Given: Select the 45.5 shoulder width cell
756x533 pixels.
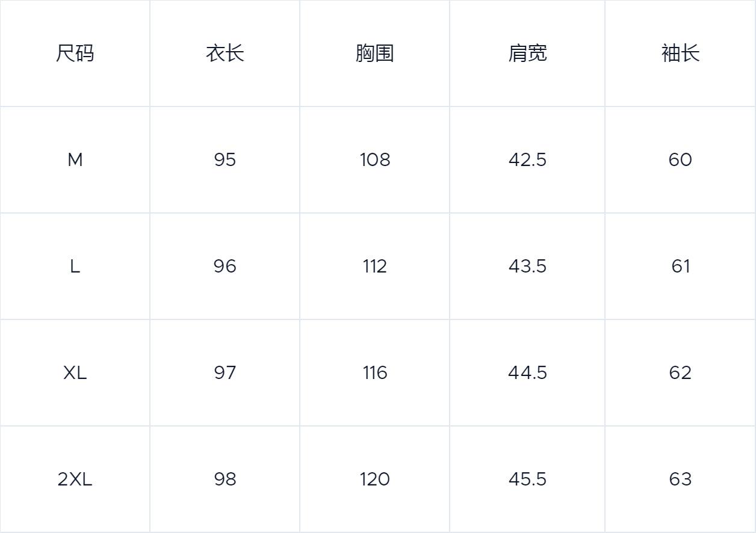Looking at the screenshot, I should [527, 479].
